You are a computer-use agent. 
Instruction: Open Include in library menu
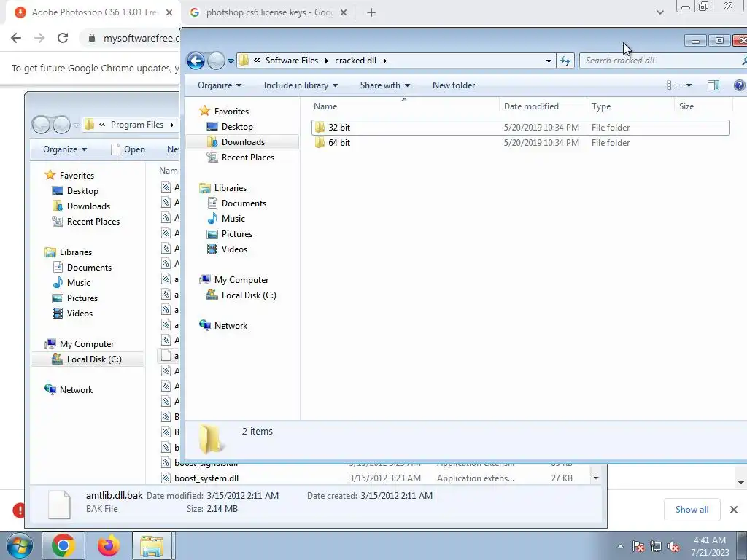(301, 85)
